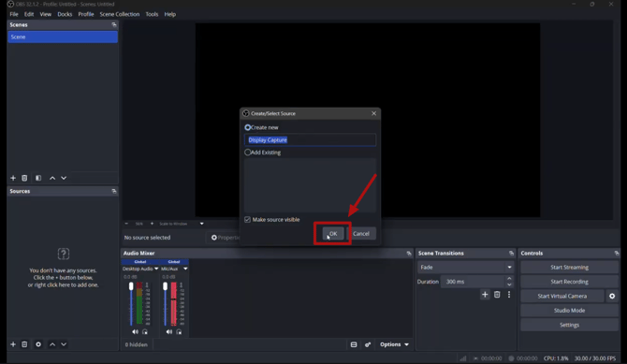Click the Duration 300 ms field
Image resolution: width=627 pixels, height=364 pixels.
pyautogui.click(x=473, y=282)
